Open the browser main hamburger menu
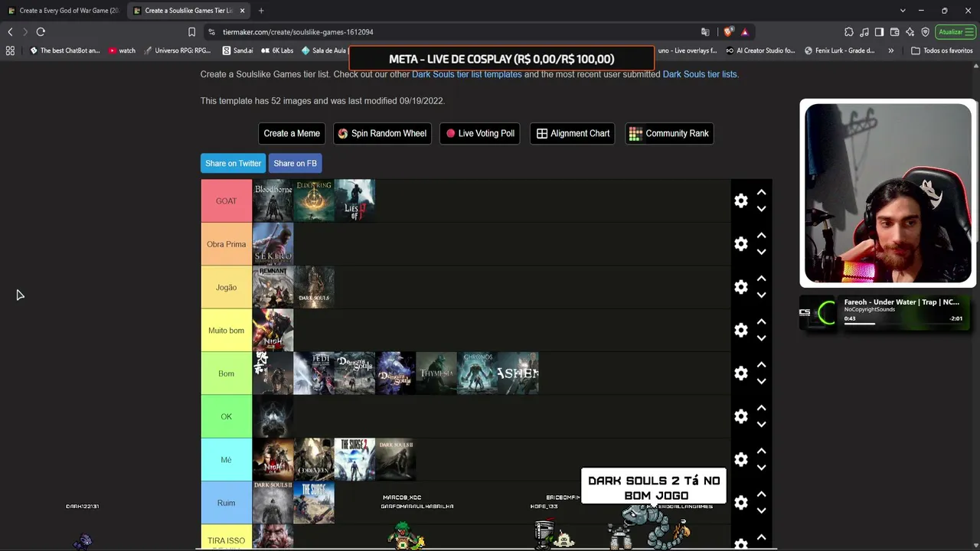980x551 pixels. tap(969, 32)
